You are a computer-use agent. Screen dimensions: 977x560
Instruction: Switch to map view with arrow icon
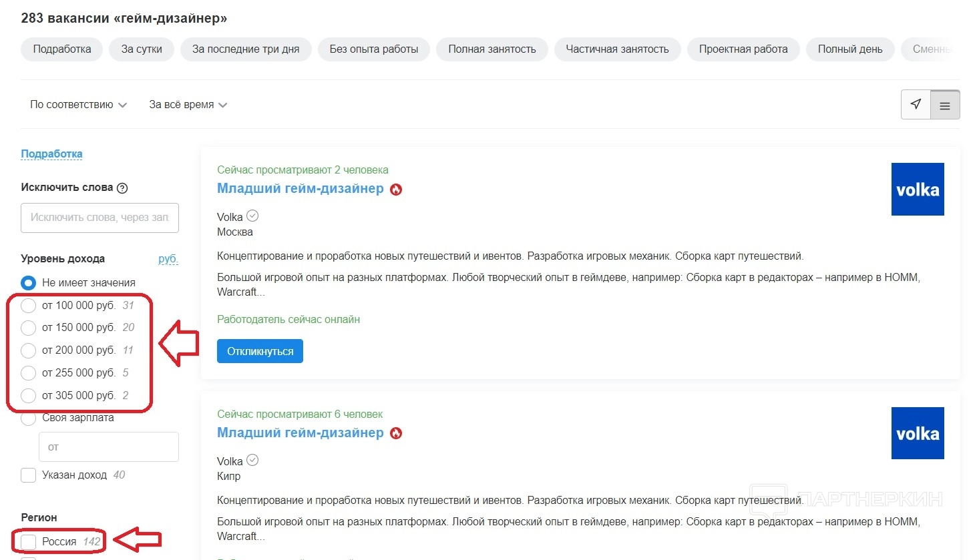click(916, 105)
